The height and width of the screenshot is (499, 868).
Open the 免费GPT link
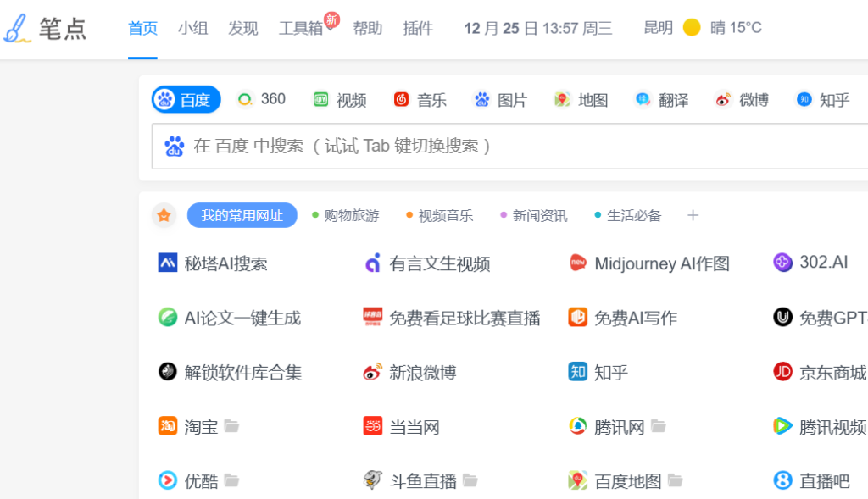821,318
